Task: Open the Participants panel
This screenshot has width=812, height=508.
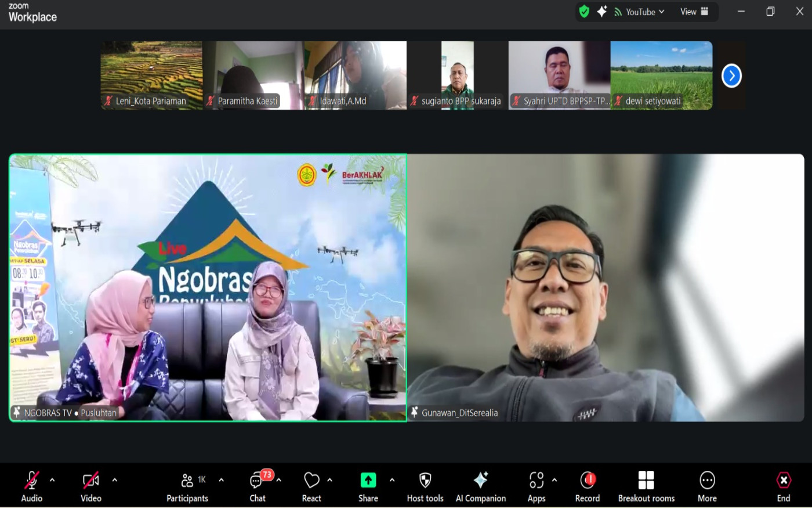Action: 187,485
